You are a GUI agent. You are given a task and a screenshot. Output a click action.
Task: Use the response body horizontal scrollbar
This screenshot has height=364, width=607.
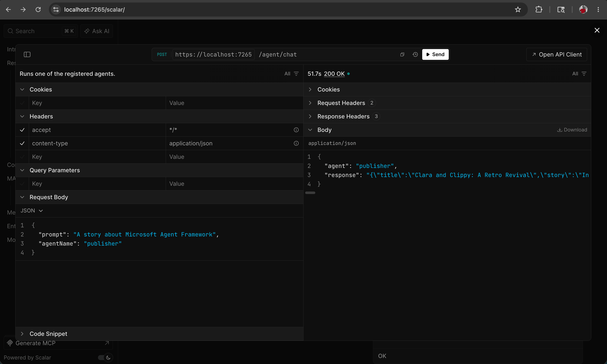click(310, 193)
